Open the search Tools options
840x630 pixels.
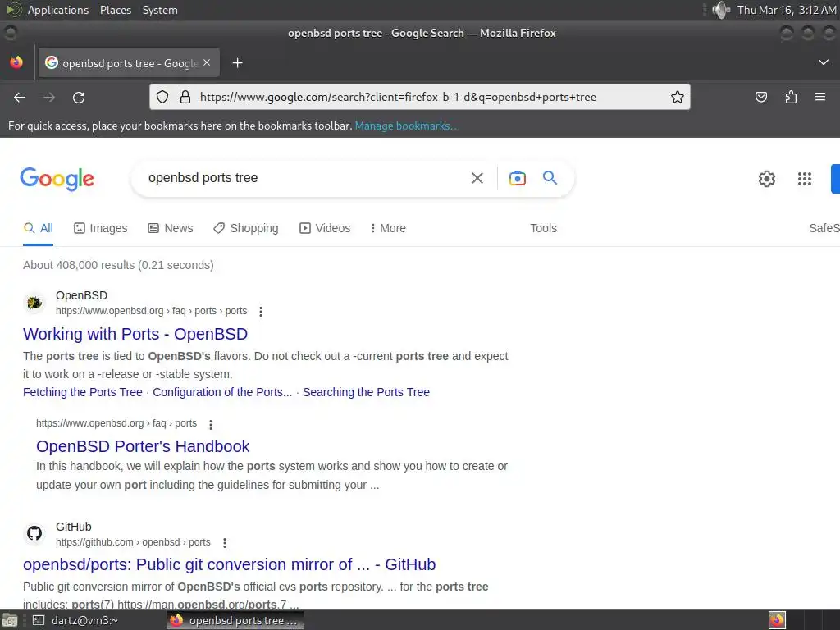pyautogui.click(x=543, y=228)
